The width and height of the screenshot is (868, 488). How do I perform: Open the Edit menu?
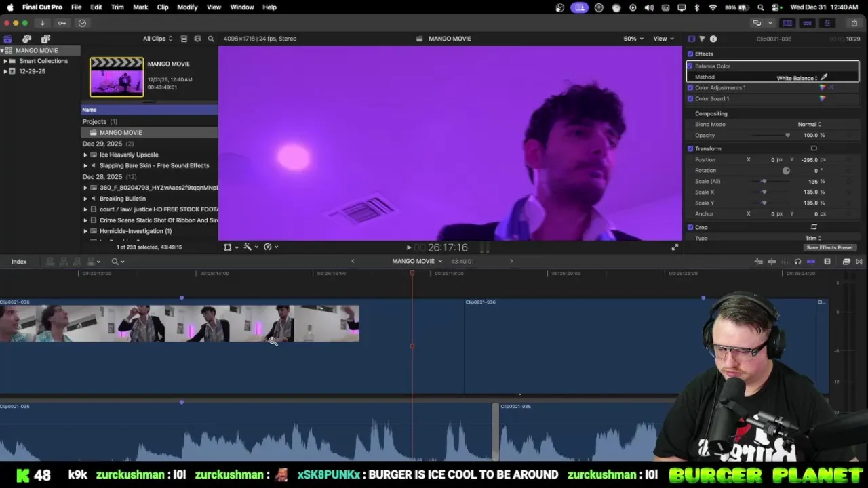(96, 7)
